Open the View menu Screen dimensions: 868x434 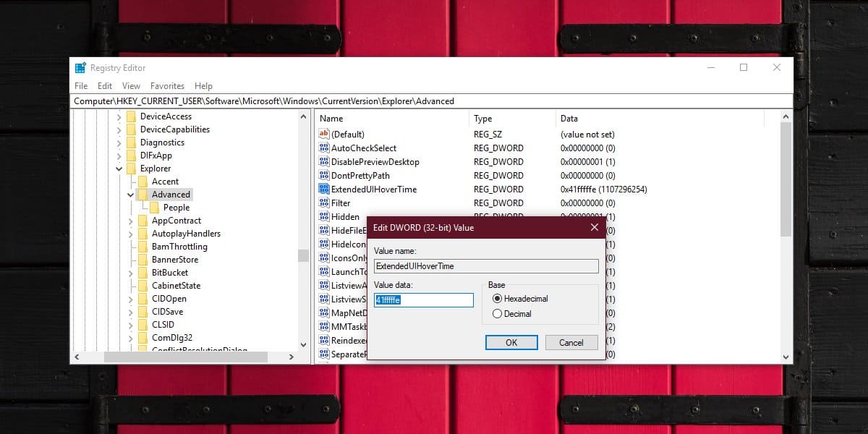(x=131, y=86)
